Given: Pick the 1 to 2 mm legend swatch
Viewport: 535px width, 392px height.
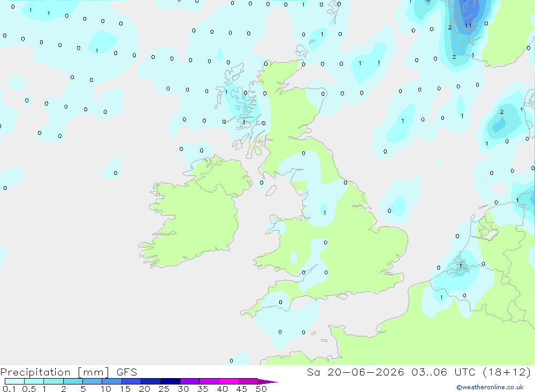Looking at the screenshot, I should 53,381.
